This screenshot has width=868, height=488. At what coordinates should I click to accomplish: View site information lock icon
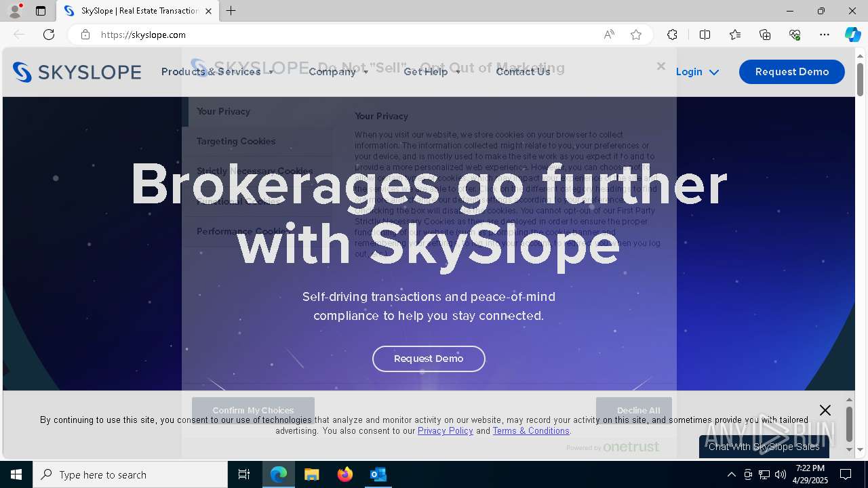[85, 35]
